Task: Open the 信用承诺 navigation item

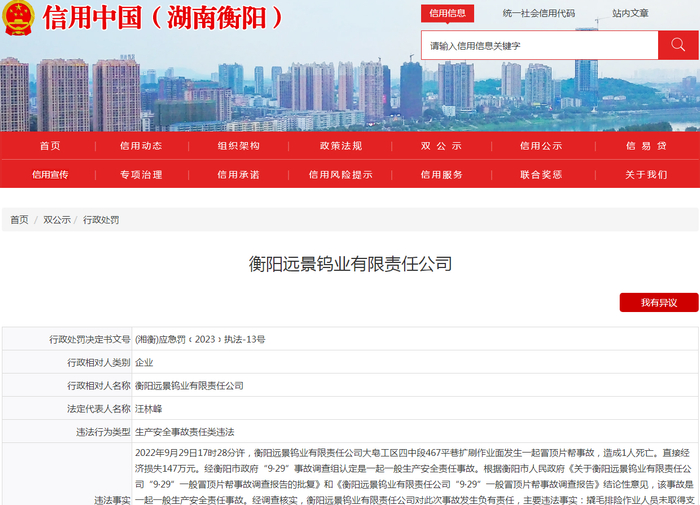Action: (238, 175)
